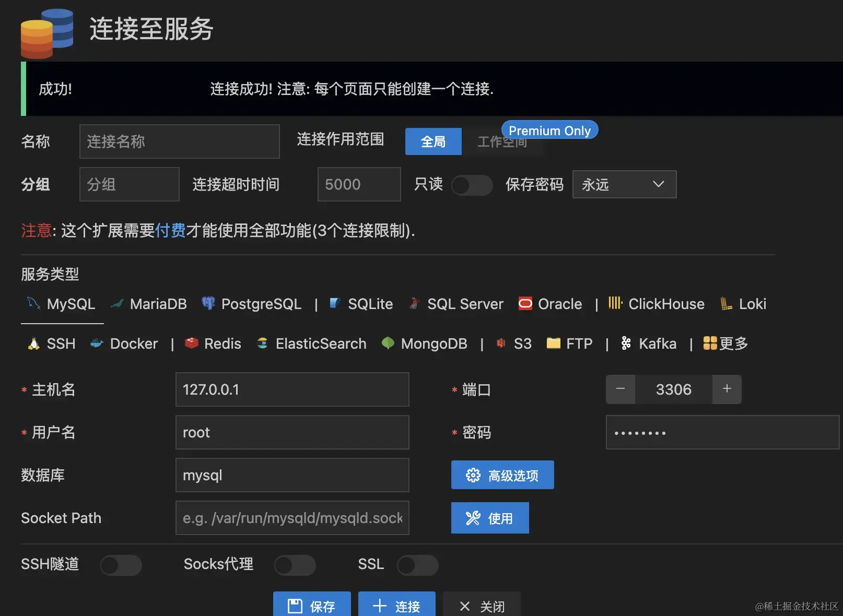Click the Docker whale icon
The width and height of the screenshot is (843, 616).
point(97,343)
